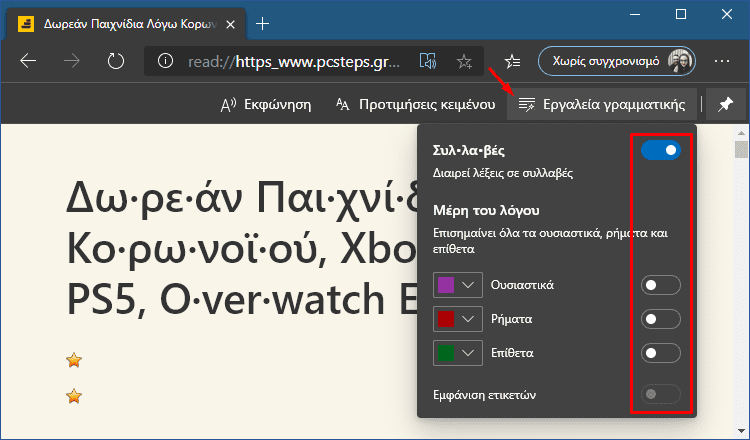Turn off the Συλ·λα·βές syllables toggle

(x=661, y=150)
